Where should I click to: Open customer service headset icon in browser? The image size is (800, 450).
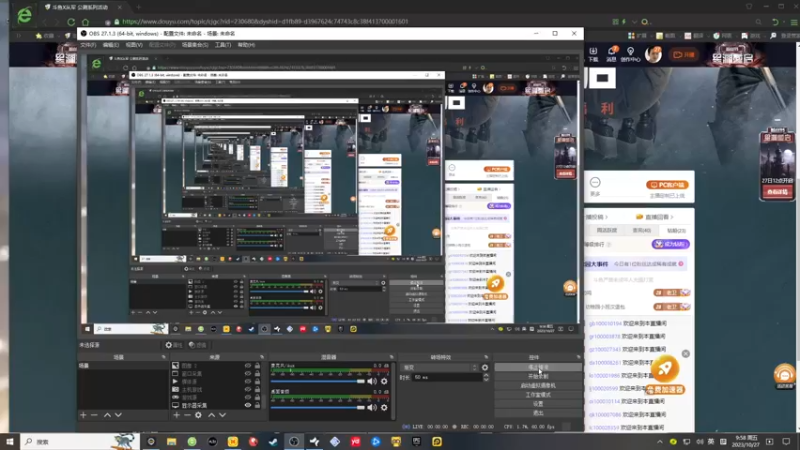click(x=784, y=375)
